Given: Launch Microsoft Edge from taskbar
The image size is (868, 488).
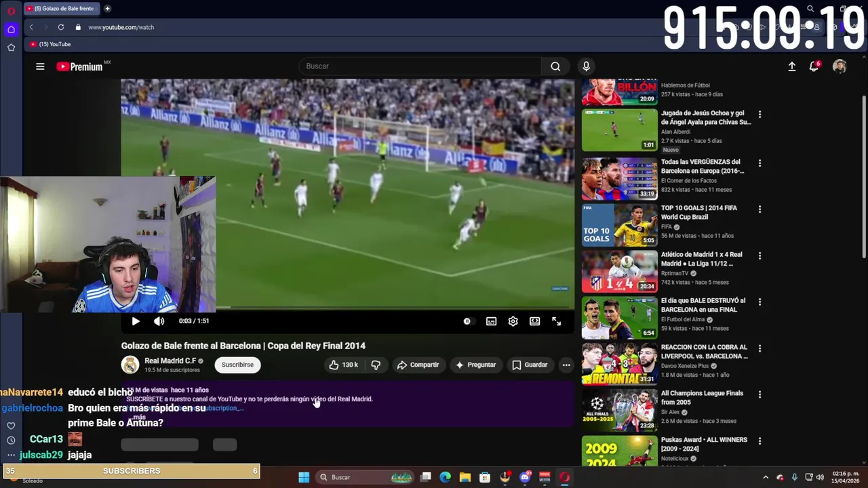Looking at the screenshot, I should (x=445, y=477).
